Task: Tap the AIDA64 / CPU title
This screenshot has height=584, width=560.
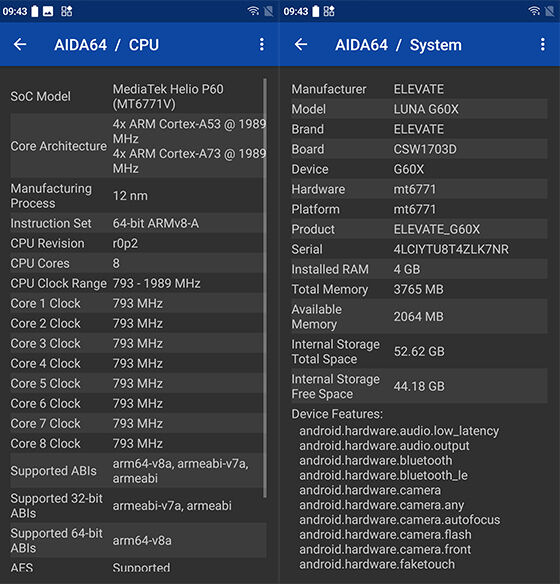Action: click(106, 45)
